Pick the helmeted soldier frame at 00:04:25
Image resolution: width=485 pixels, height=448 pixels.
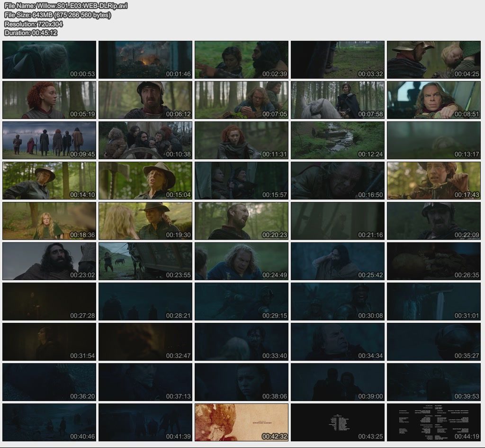(434, 60)
